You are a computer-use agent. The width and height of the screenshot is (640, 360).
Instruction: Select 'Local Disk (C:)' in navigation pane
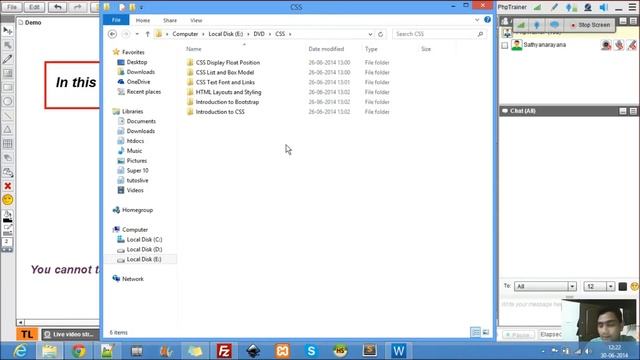point(144,240)
